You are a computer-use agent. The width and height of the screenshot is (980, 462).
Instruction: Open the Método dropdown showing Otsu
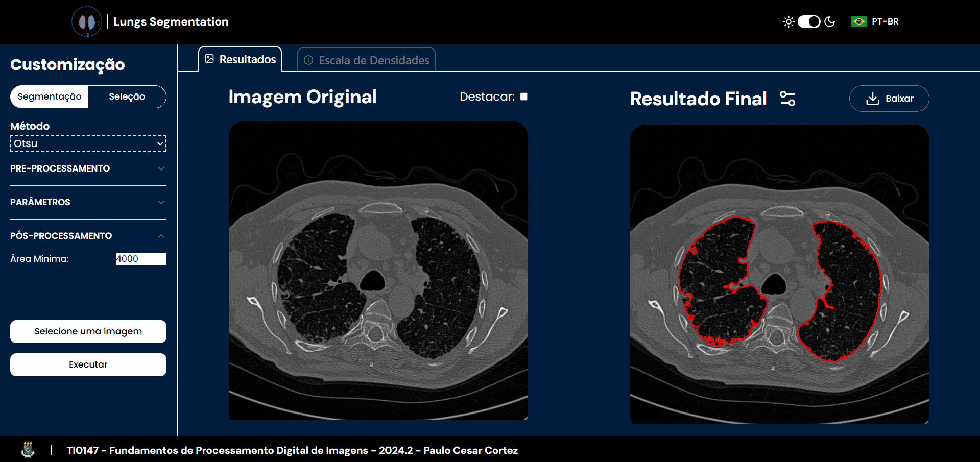click(88, 143)
